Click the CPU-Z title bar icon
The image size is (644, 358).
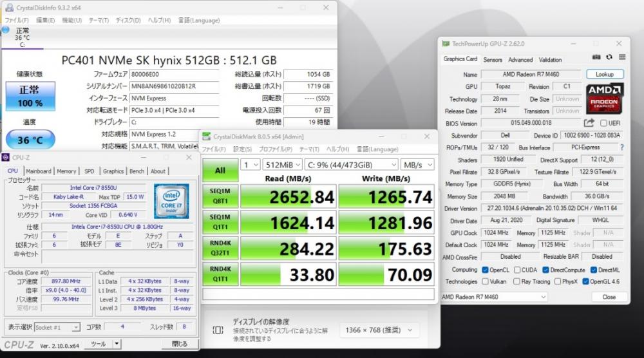pyautogui.click(x=5, y=157)
